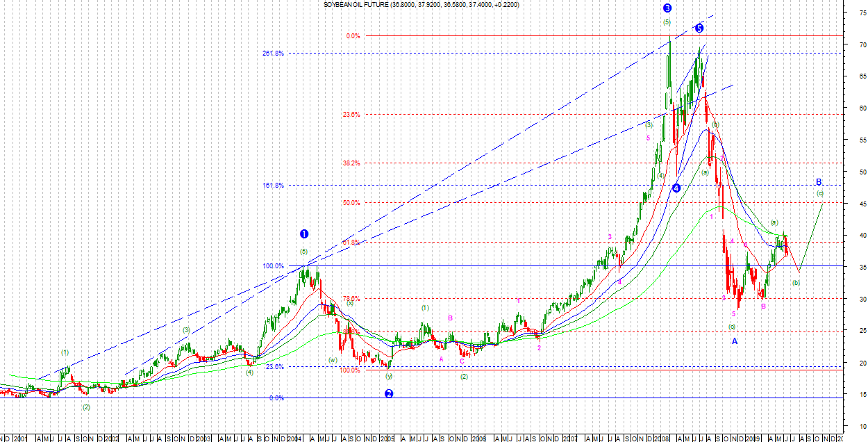Click the 78.6% retracement level label
The height and width of the screenshot is (442, 868).
(351, 299)
